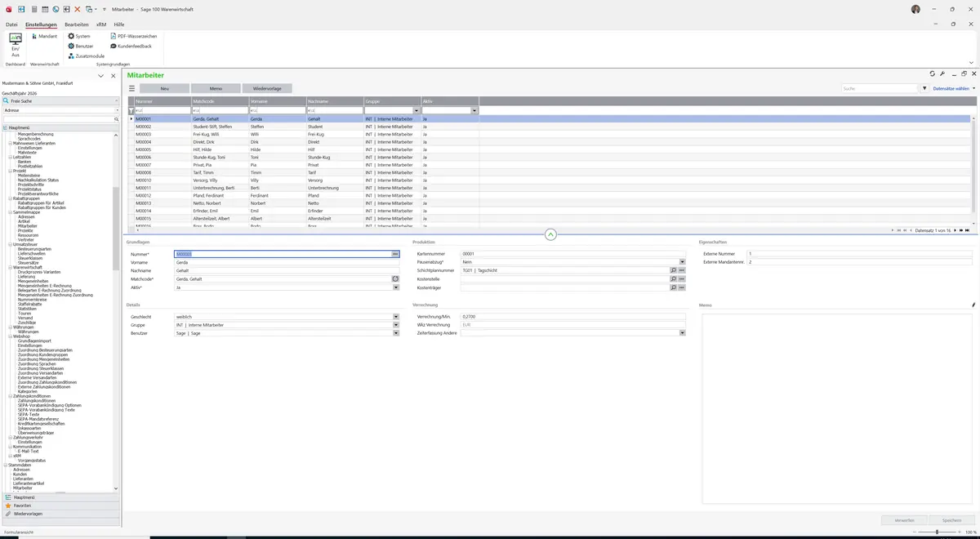Click the user avatar in title bar

click(x=915, y=9)
